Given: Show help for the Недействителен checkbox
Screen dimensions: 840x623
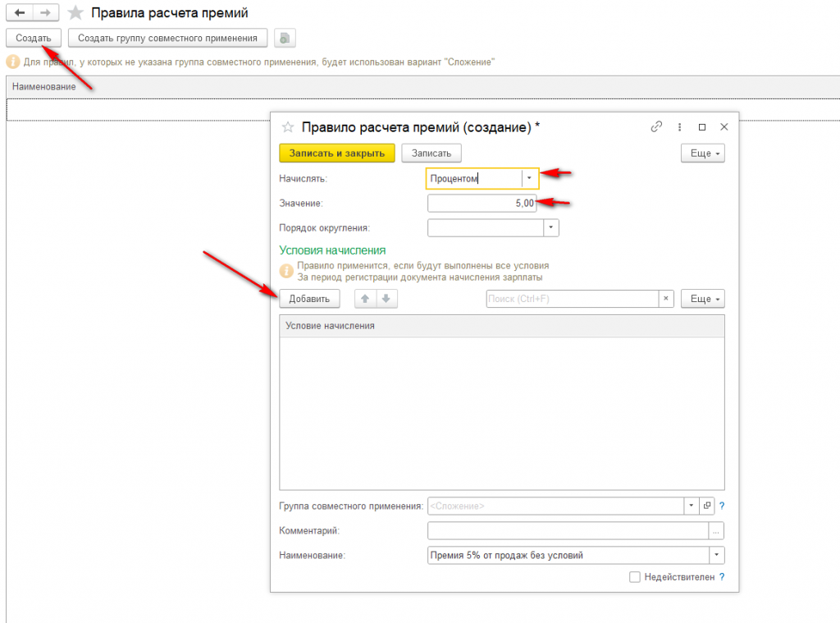Looking at the screenshot, I should coord(722,577).
